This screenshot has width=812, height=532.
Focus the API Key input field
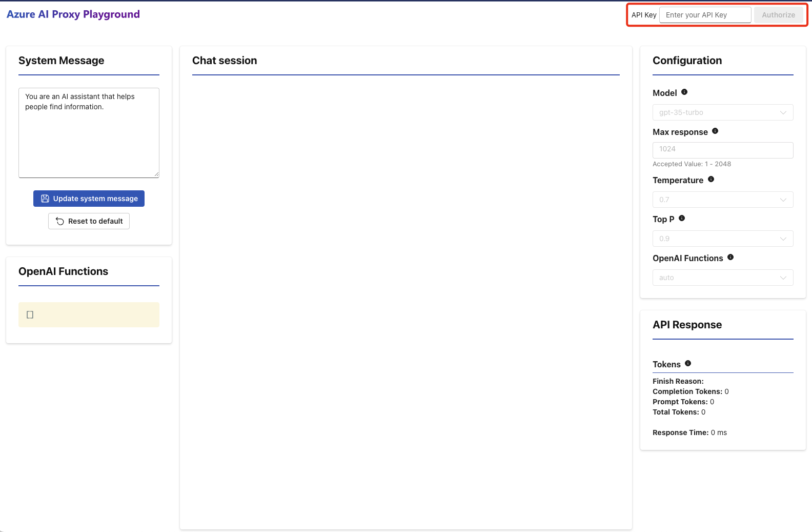pyautogui.click(x=705, y=15)
